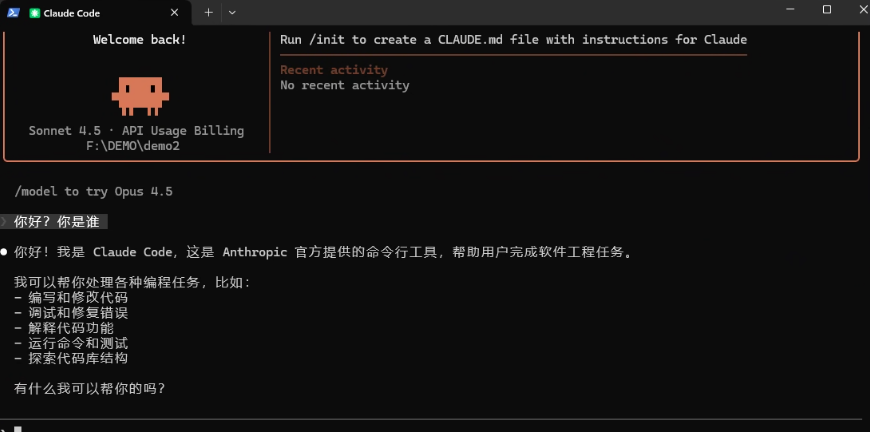Close the Claude Code tab
Image resolution: width=870 pixels, height=432 pixels.
tap(174, 13)
